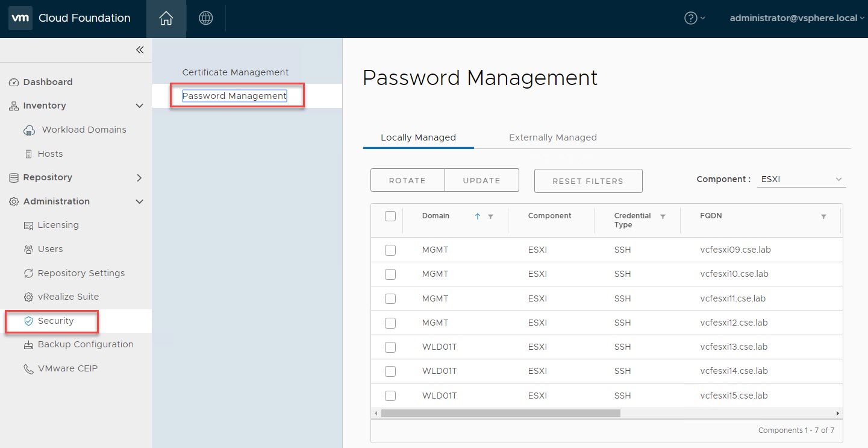
Task: Select the checkbox for vcfesxi09.cse.lab
Action: click(x=390, y=250)
